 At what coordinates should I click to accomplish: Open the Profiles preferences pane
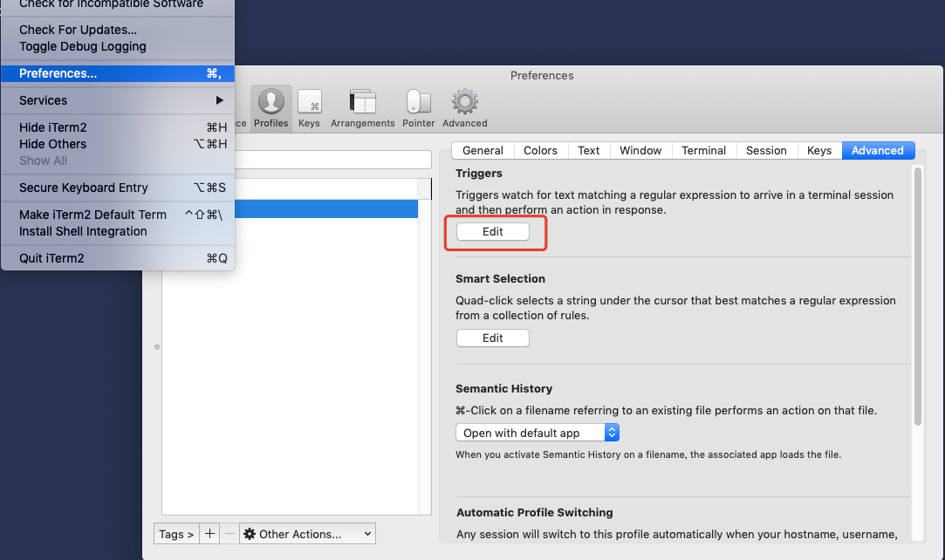270,108
